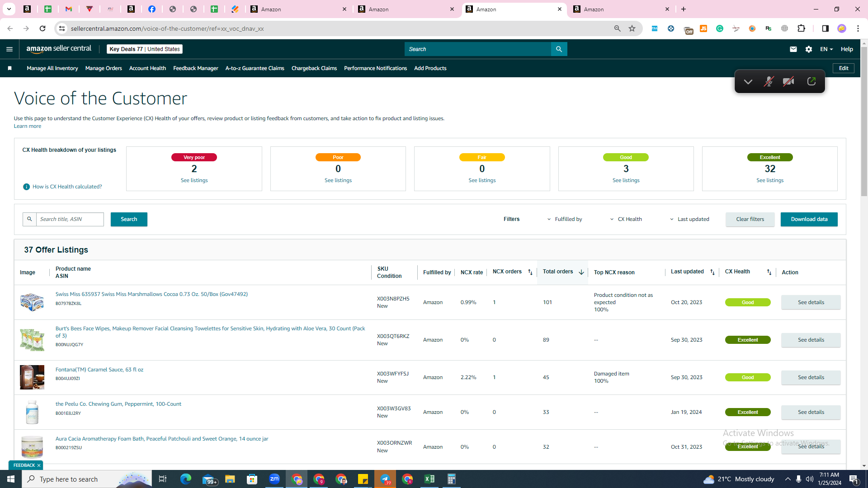Open Excel from the Windows taskbar
868x488 pixels.
coord(429,479)
